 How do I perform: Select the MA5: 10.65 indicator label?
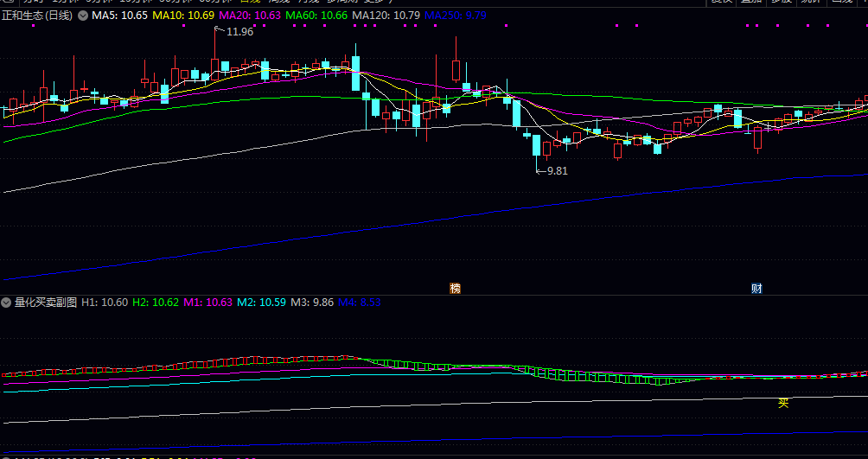[x=119, y=16]
